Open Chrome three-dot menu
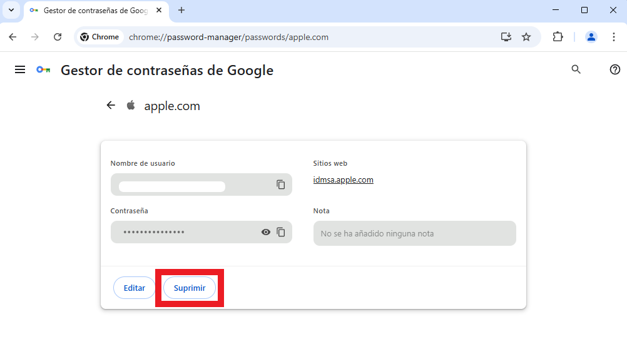The height and width of the screenshot is (364, 627). coord(613,37)
